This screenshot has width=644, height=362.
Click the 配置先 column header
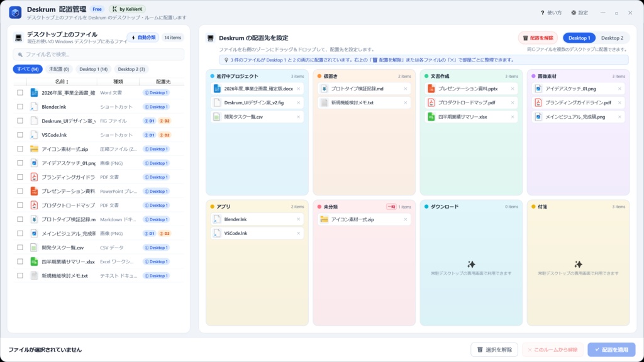(x=163, y=82)
